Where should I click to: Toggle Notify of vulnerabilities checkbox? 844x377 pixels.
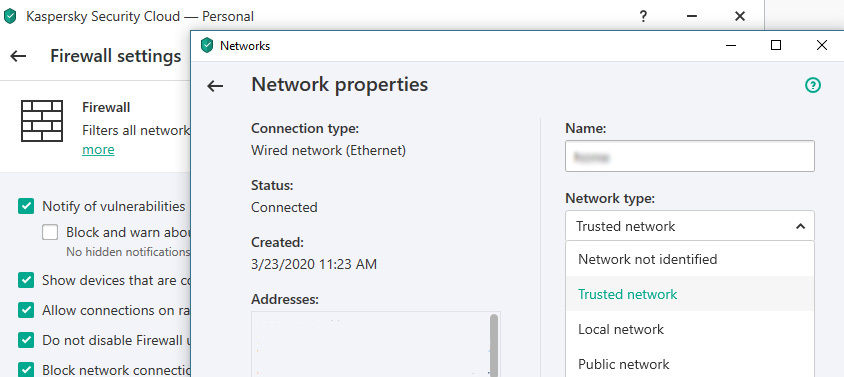point(26,206)
